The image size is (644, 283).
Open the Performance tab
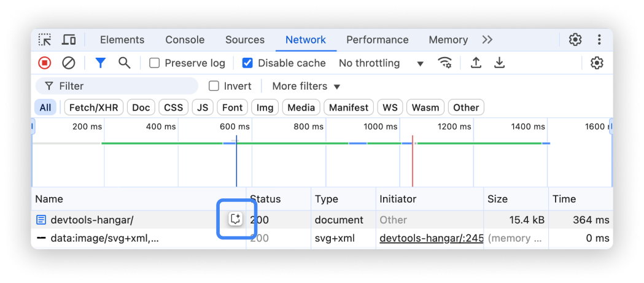[377, 40]
